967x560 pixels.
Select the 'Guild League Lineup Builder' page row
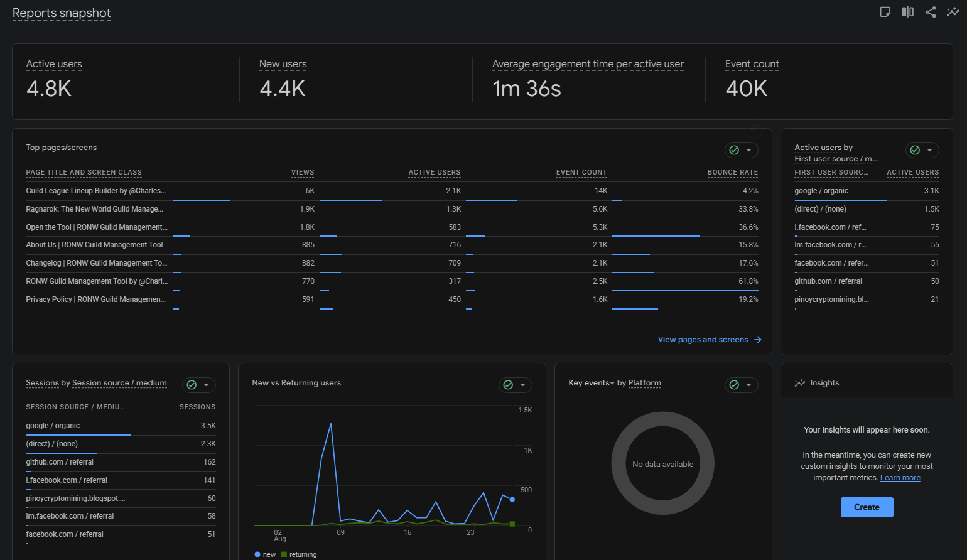392,191
